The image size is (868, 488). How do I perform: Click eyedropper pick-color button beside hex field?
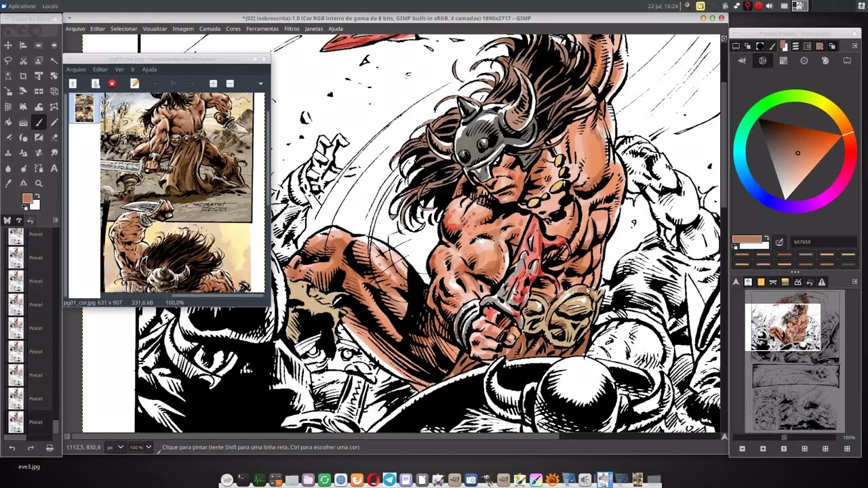(x=780, y=241)
